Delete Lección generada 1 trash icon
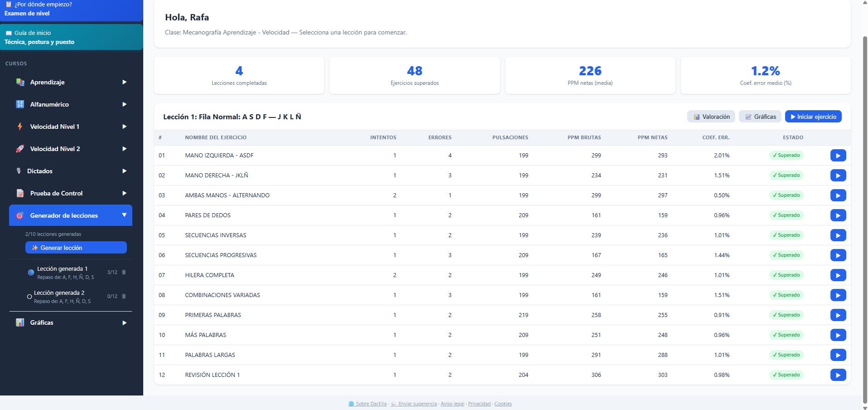The width and height of the screenshot is (868, 410). (124, 272)
